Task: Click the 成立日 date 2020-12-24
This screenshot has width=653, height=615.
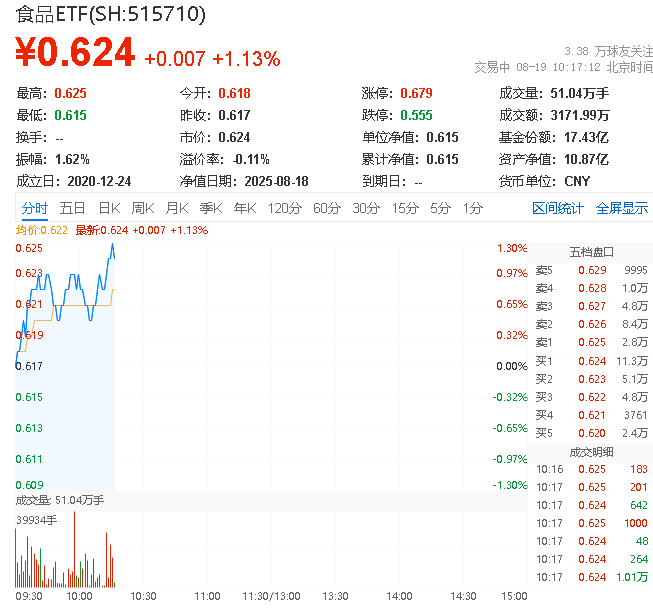Action: (99, 182)
